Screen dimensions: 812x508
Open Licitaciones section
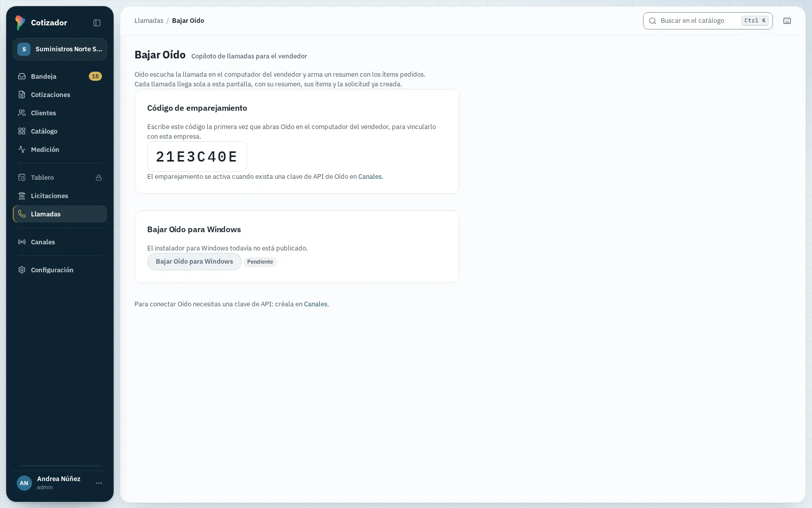(60, 196)
